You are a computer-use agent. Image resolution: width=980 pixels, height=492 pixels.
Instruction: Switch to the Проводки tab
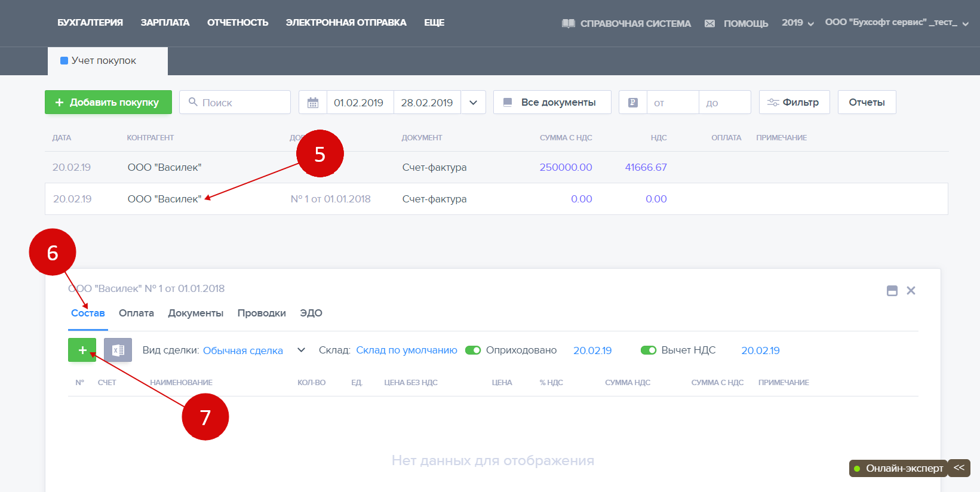pos(262,313)
